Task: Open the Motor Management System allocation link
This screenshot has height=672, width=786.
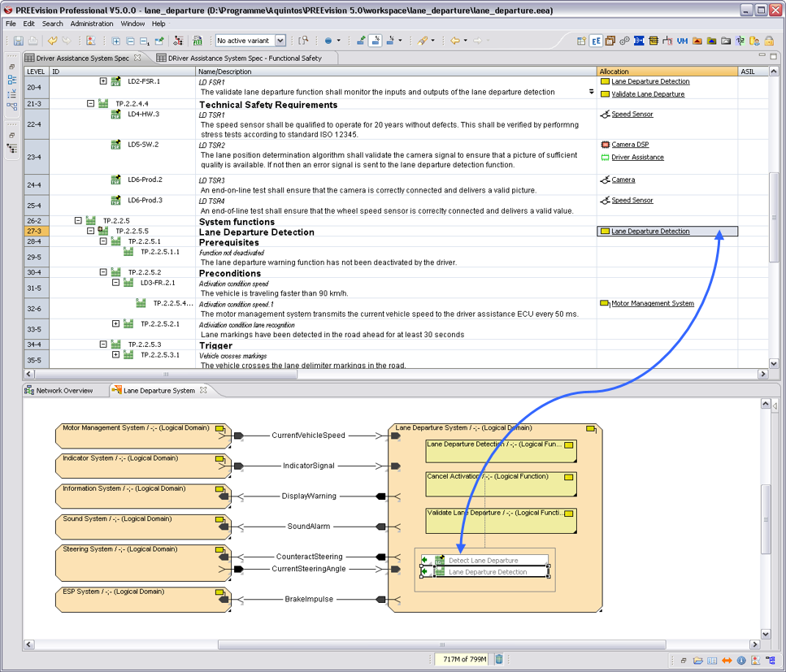Action: 653,303
